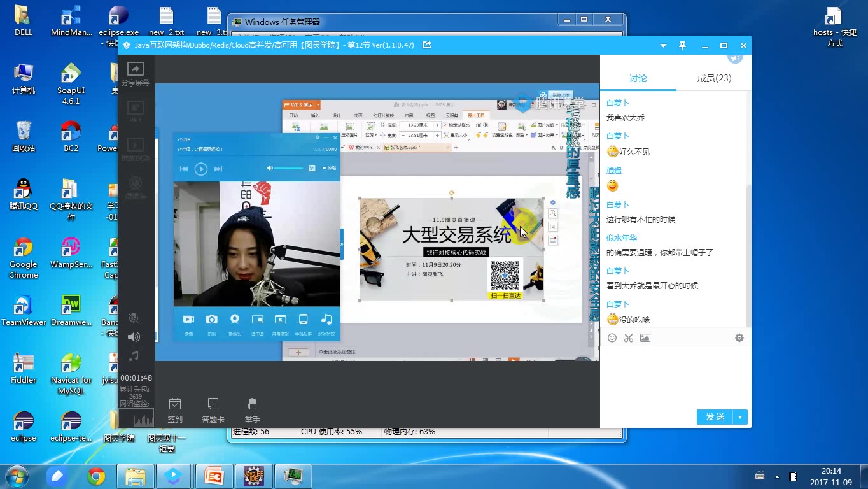Pin the classroom window on top

click(682, 46)
